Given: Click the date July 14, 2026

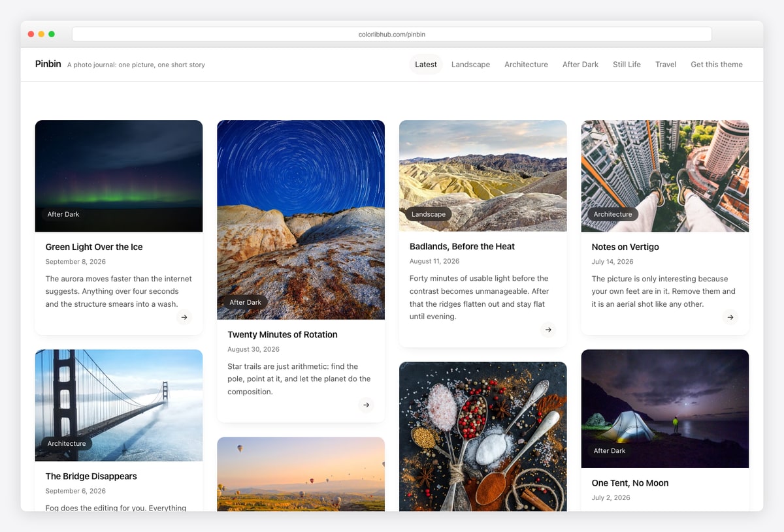Looking at the screenshot, I should coord(612,262).
